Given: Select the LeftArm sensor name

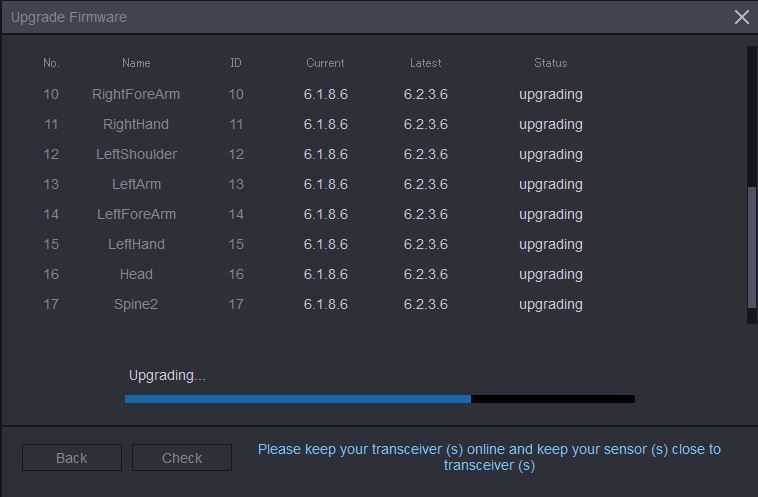Looking at the screenshot, I should [x=136, y=184].
